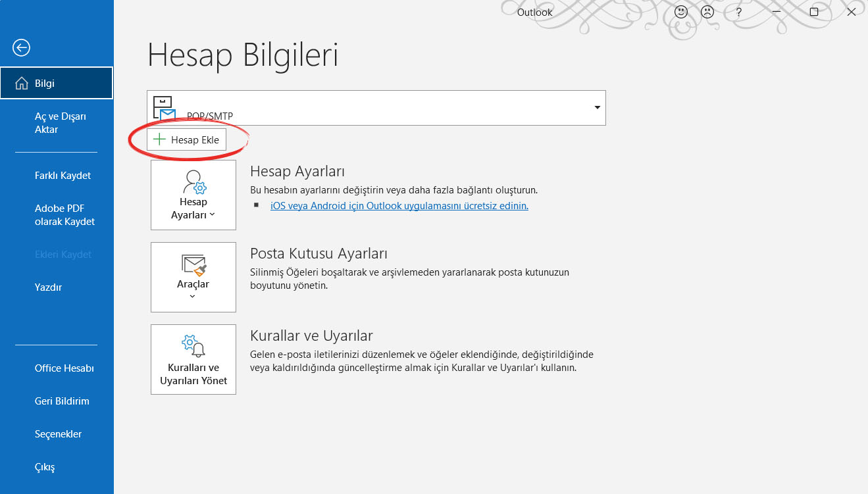868x494 pixels.
Task: Open Aç ve Dışarı Aktar menu item
Action: [61, 123]
